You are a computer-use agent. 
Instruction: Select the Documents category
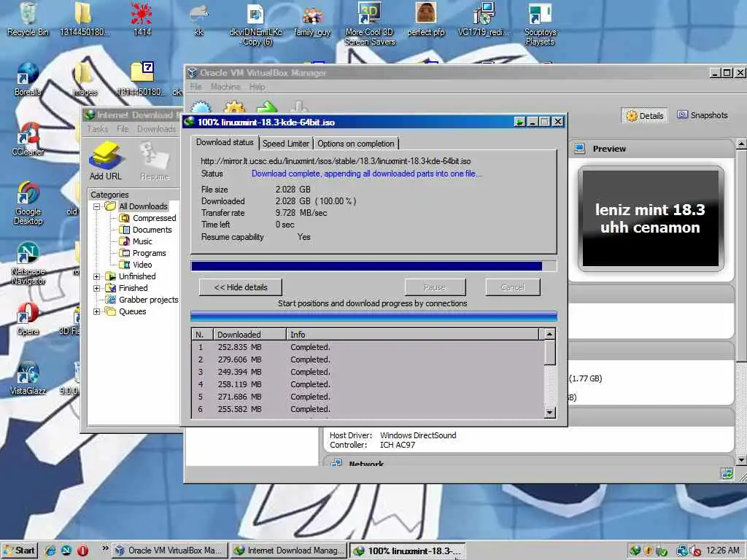(x=145, y=230)
